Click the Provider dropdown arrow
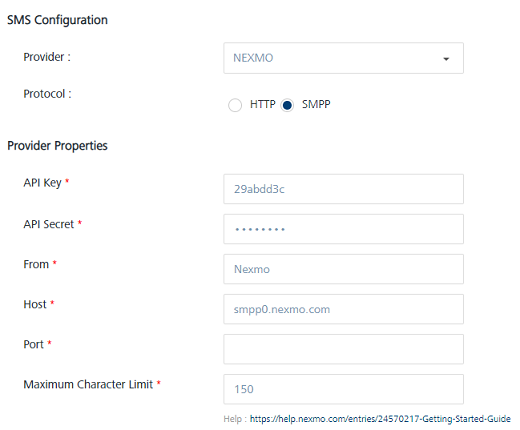The image size is (520, 430). [x=446, y=59]
